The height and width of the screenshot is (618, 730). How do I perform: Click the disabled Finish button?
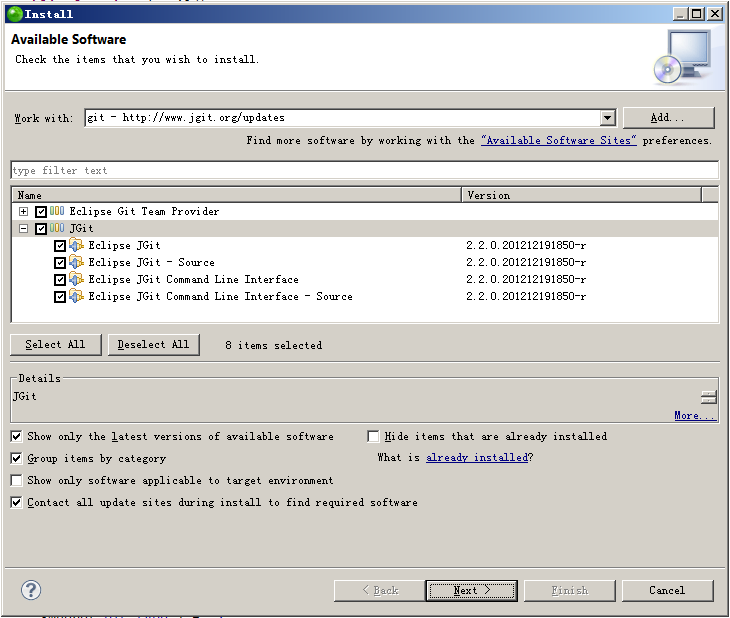pos(569,591)
